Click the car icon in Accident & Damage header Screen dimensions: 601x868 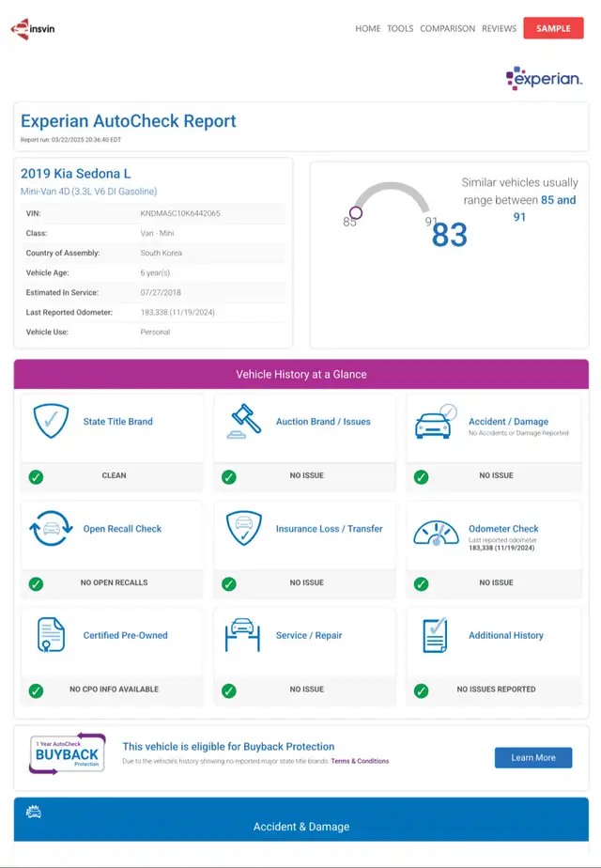[x=34, y=812]
